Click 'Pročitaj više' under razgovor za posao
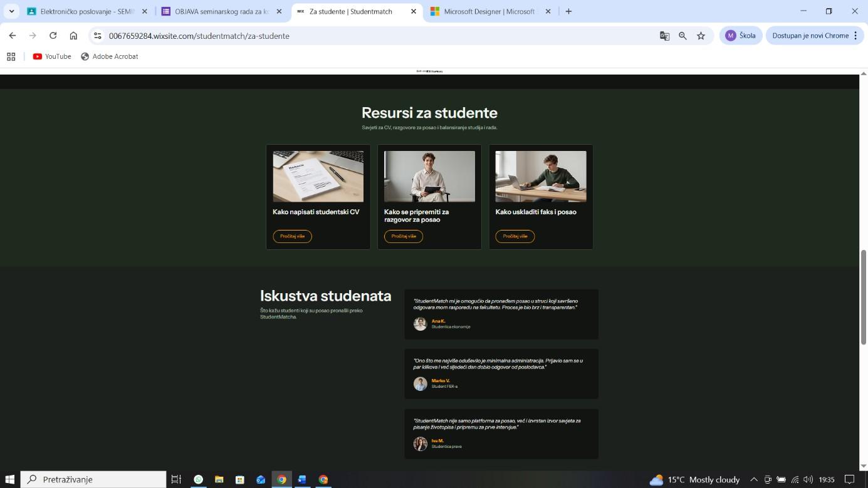Image resolution: width=868 pixels, height=488 pixels. [x=404, y=236]
